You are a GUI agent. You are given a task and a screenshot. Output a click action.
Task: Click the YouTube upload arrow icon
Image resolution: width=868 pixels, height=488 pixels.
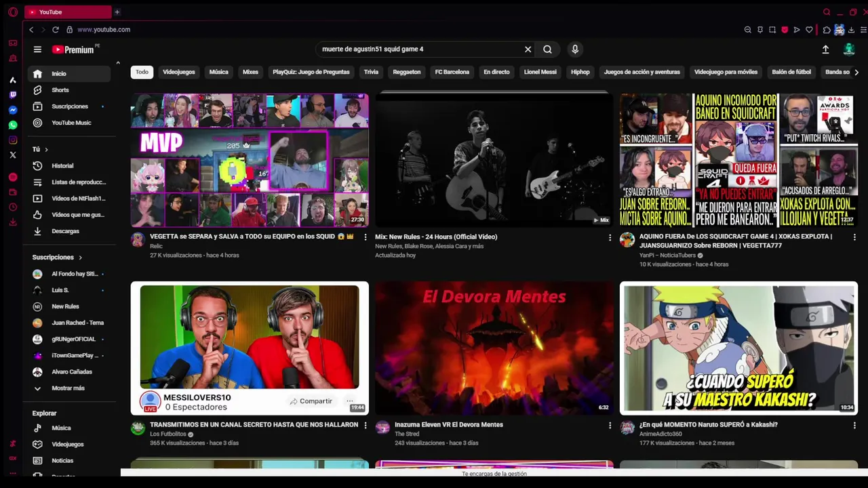click(x=825, y=49)
